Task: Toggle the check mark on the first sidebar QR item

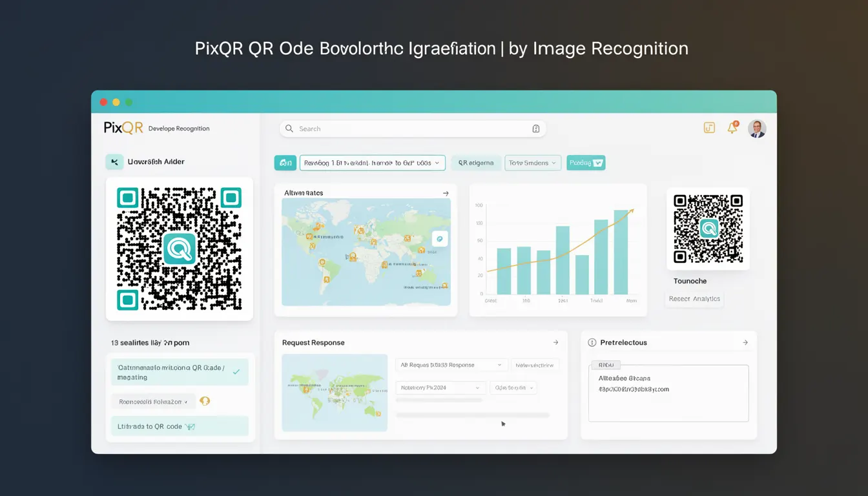Action: coord(236,372)
